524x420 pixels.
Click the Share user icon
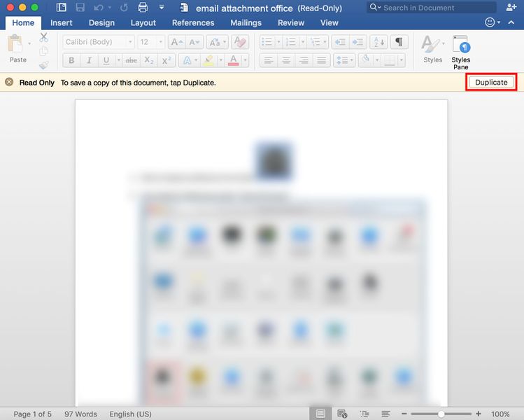(511, 8)
